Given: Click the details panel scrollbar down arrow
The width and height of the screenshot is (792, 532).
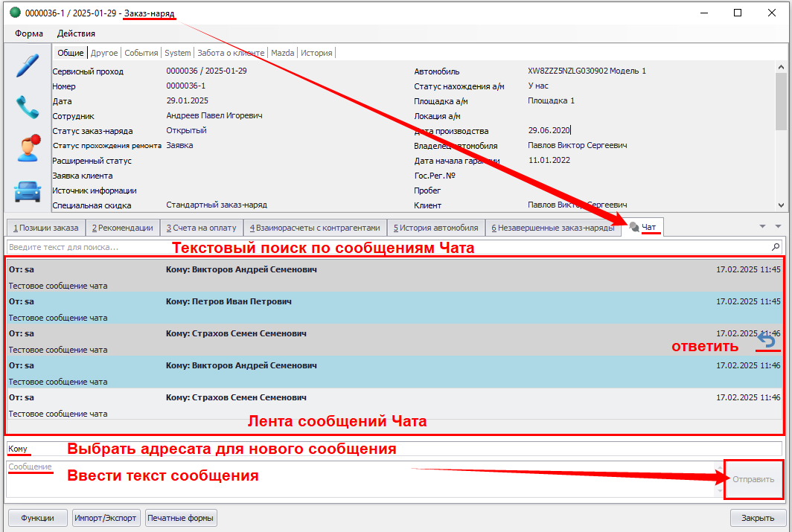Looking at the screenshot, I should [x=781, y=205].
